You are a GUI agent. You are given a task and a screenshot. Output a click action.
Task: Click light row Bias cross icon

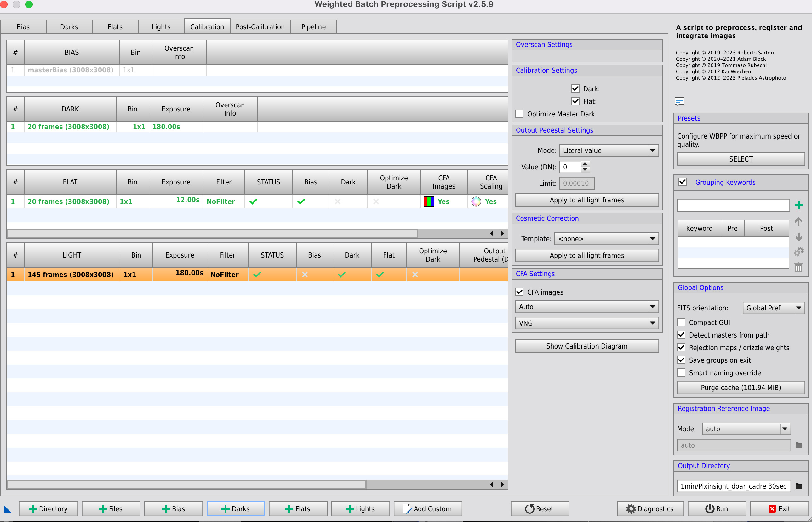(x=305, y=275)
